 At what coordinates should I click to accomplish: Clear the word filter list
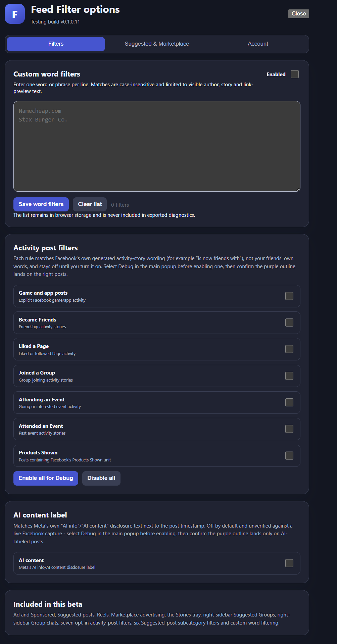[90, 204]
